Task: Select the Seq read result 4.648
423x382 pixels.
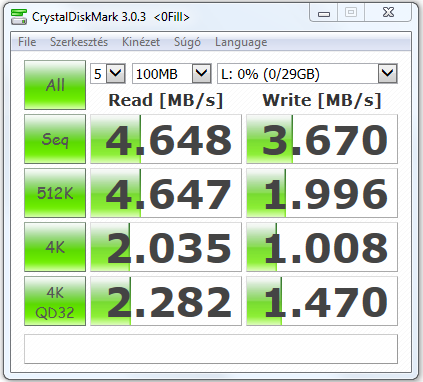Action: pos(166,139)
